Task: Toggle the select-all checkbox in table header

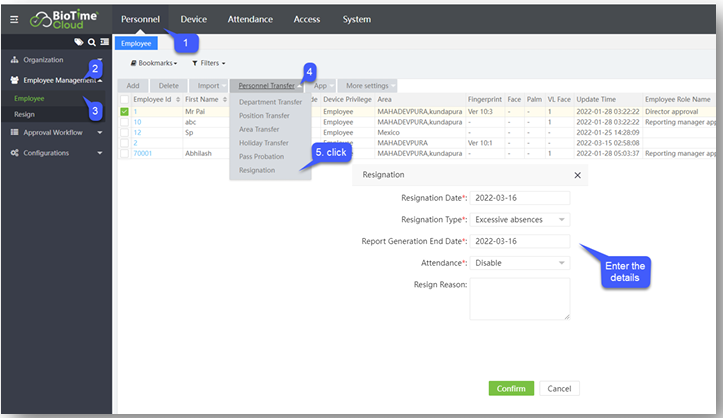Action: [x=124, y=100]
